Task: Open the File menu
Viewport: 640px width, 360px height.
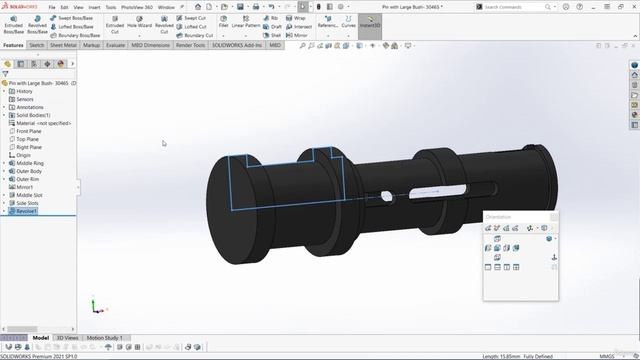Action: click(52, 7)
